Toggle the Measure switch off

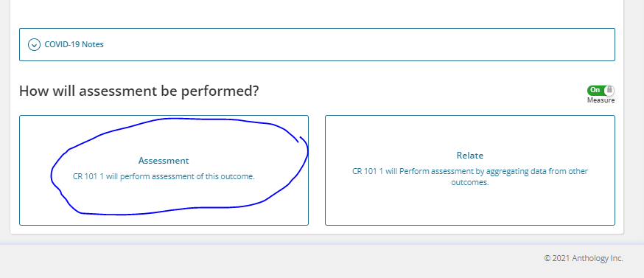point(601,90)
